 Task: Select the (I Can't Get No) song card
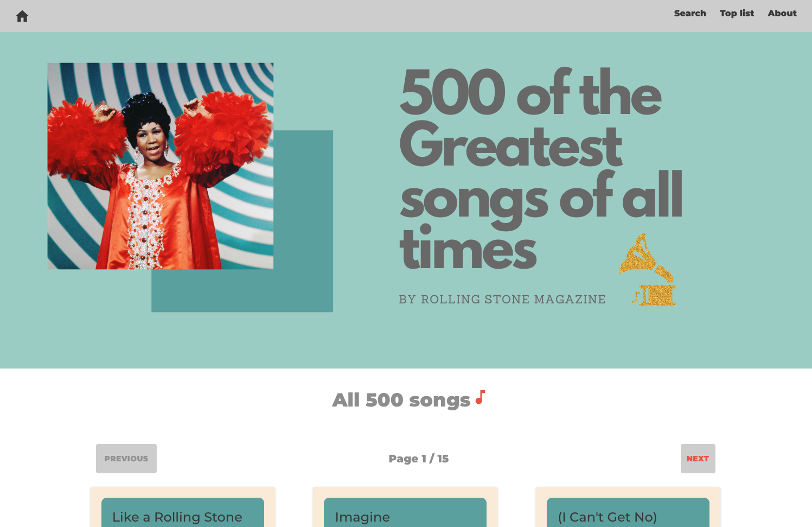(628, 515)
